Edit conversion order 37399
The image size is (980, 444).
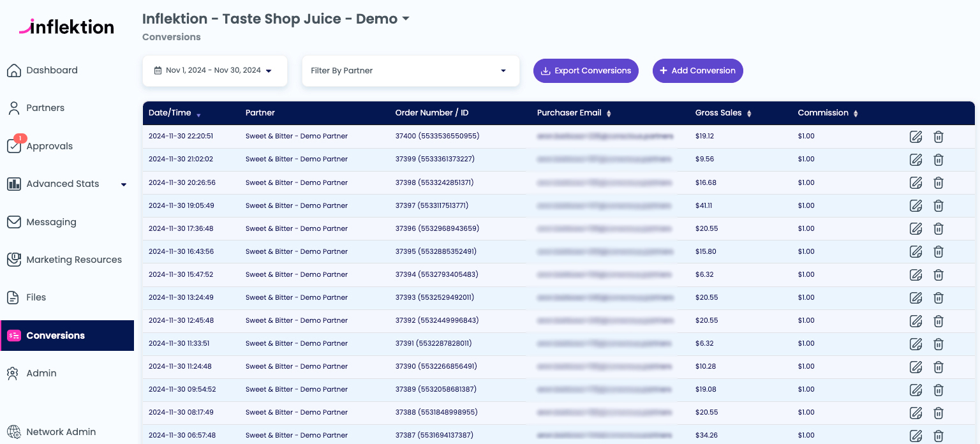pyautogui.click(x=916, y=159)
